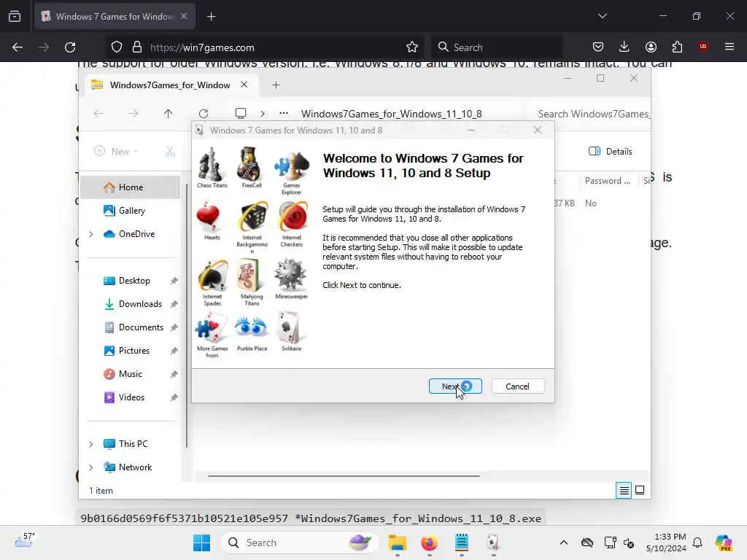Open Pictures folder in Explorer sidebar
This screenshot has height=560, width=747.
pos(131,351)
